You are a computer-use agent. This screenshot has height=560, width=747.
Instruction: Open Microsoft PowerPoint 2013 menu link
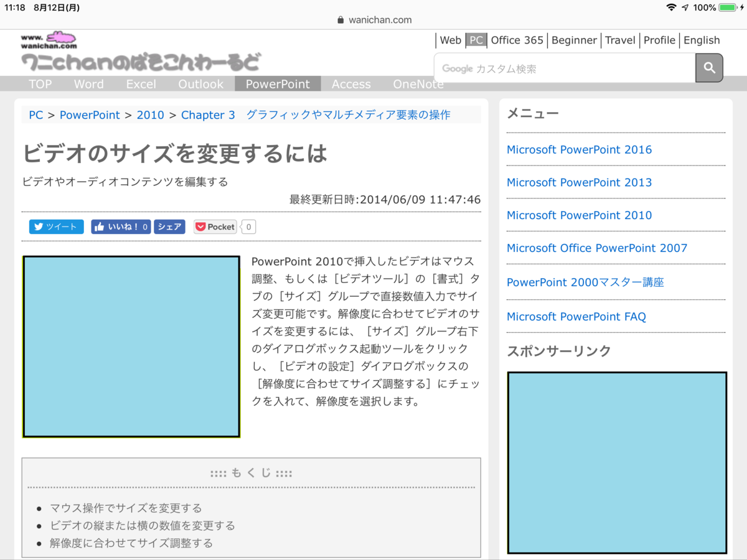579,182
